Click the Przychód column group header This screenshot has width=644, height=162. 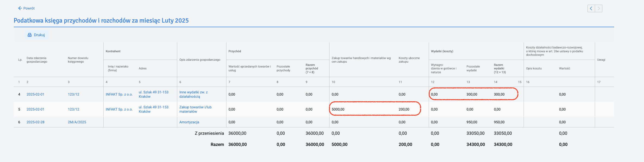(x=235, y=51)
